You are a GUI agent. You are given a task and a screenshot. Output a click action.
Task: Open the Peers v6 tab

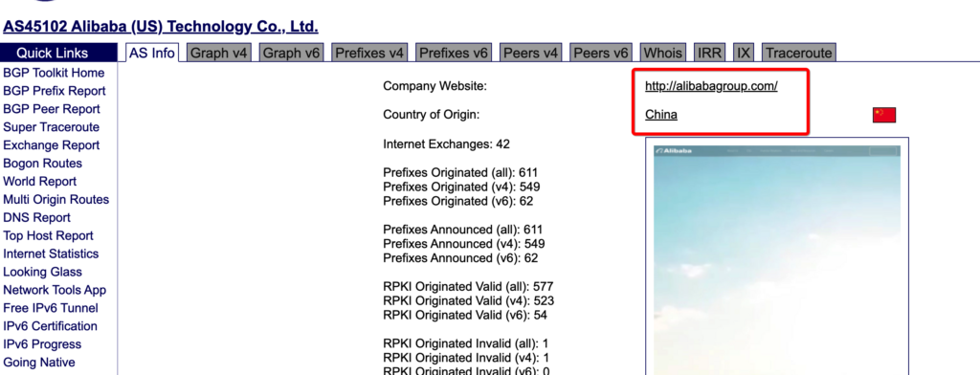601,54
